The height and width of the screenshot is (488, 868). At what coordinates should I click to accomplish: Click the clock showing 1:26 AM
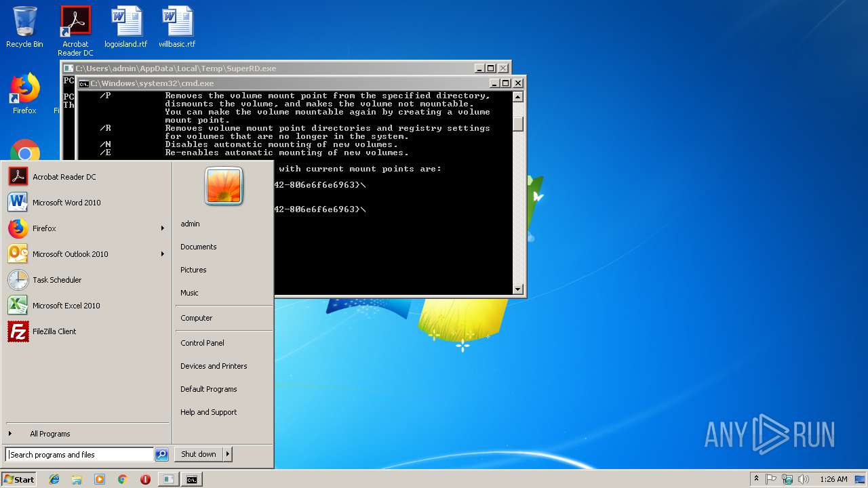coord(833,479)
